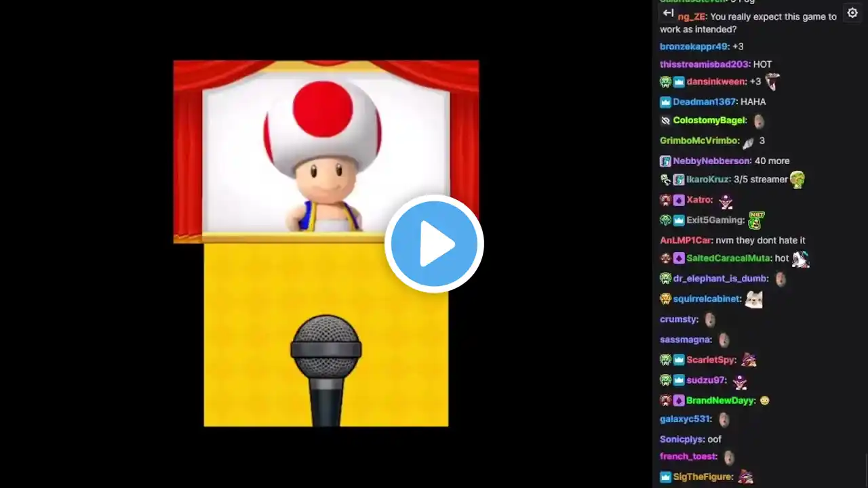Click the username SigTheFigure
Screen dimensions: 868x488
[703, 477]
